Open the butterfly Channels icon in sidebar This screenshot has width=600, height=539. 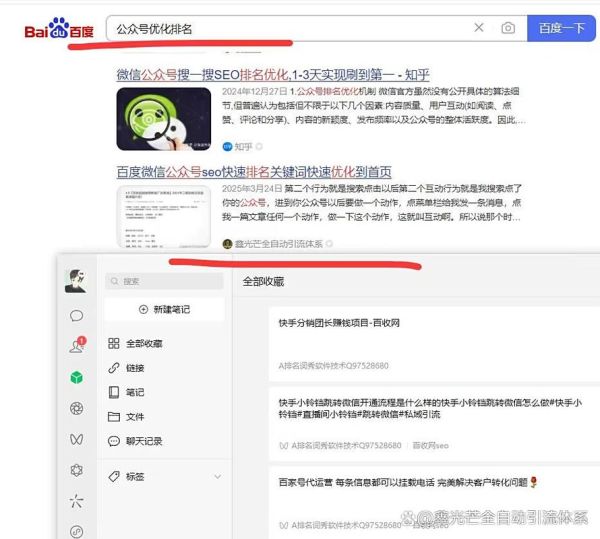(x=77, y=439)
